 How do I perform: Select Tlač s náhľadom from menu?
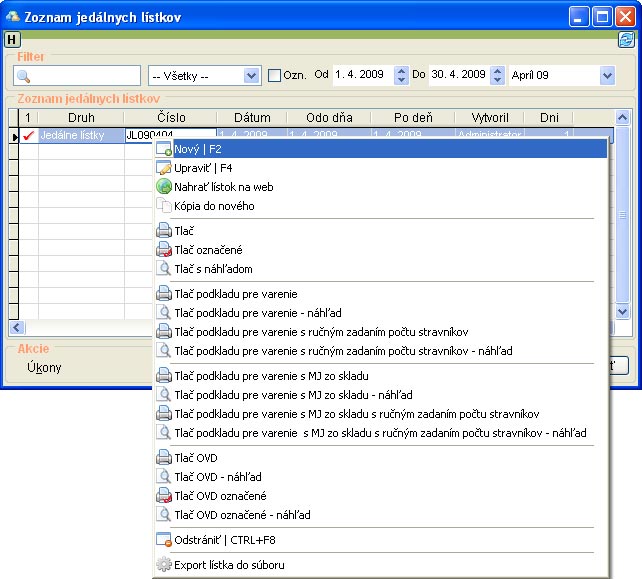[215, 268]
